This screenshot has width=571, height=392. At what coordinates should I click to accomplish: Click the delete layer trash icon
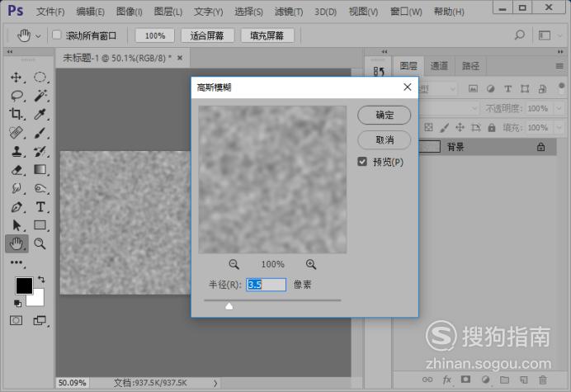[543, 380]
